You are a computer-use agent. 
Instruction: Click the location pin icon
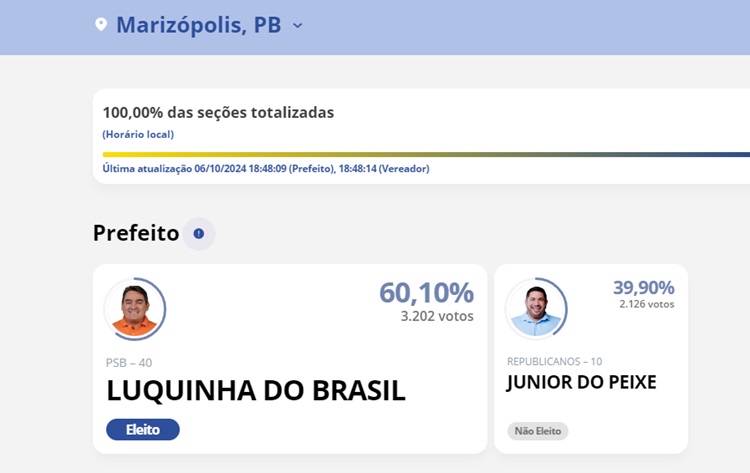[x=101, y=25]
